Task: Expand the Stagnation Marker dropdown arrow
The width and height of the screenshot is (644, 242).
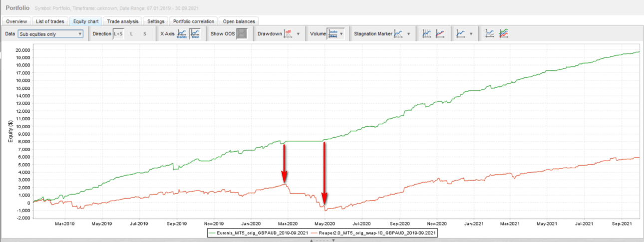Action: (408, 34)
